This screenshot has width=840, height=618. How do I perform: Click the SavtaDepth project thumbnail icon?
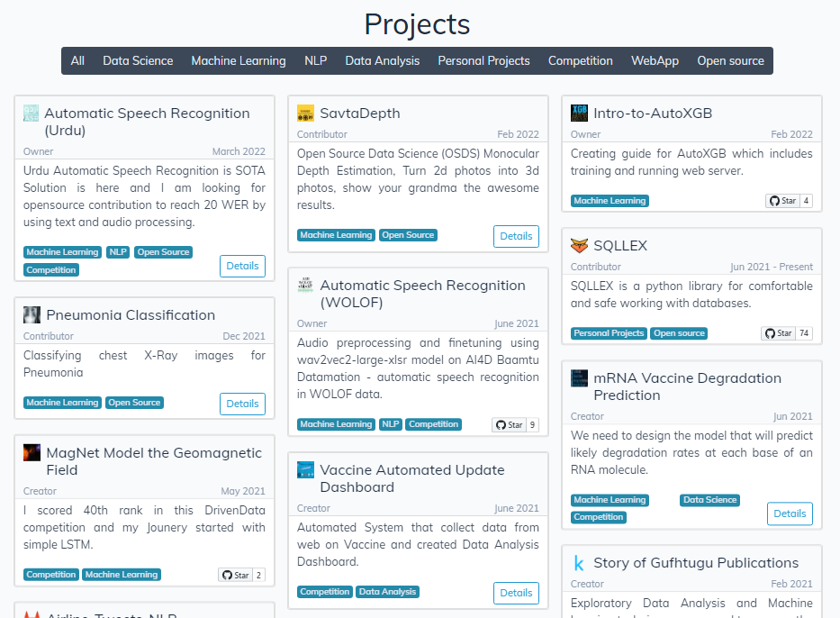pyautogui.click(x=305, y=114)
